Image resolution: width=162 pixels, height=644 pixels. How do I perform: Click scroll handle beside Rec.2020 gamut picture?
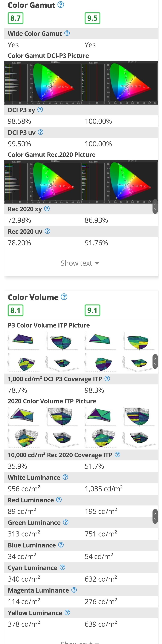155,207
